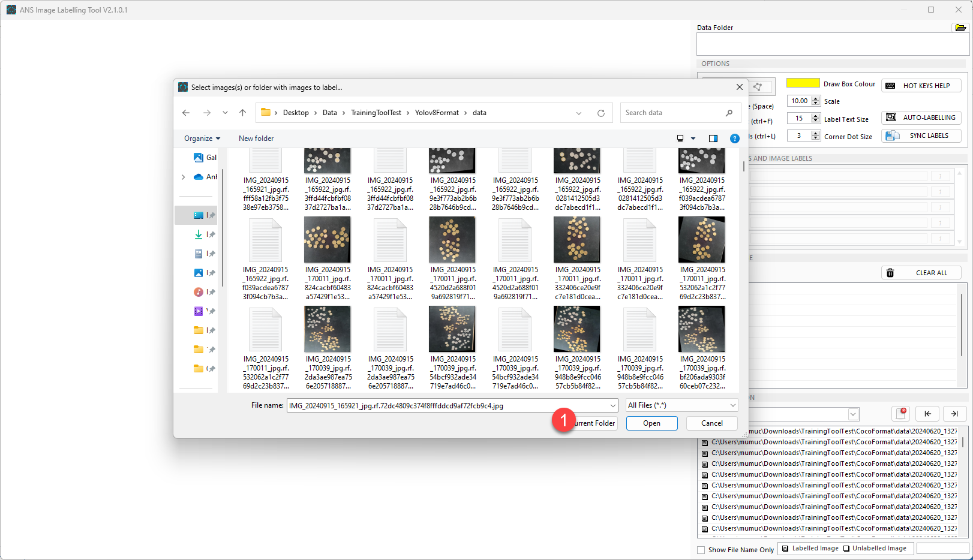Expand the OneDrive tree item chevron
This screenshot has height=560, width=973.
[184, 177]
